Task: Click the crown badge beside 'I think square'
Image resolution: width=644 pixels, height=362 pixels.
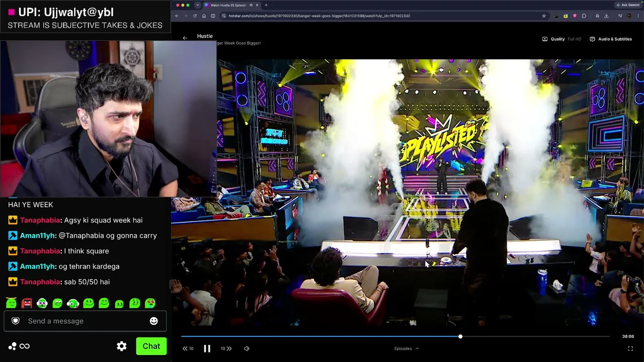Action: [x=13, y=251]
